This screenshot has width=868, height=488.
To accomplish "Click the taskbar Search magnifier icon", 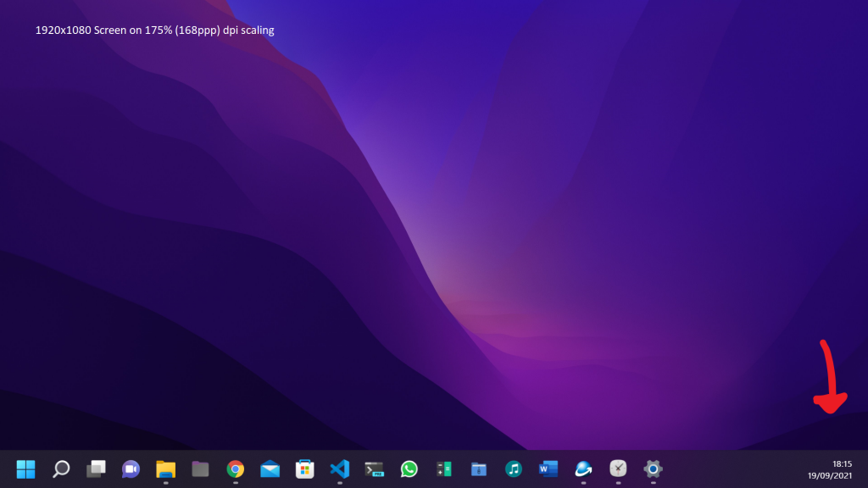I will coord(61,469).
